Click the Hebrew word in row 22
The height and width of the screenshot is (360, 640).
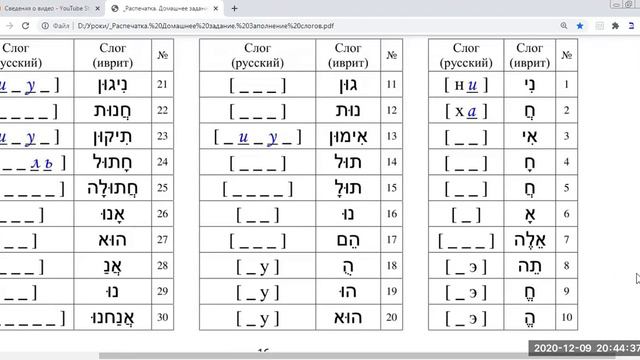pyautogui.click(x=113, y=110)
